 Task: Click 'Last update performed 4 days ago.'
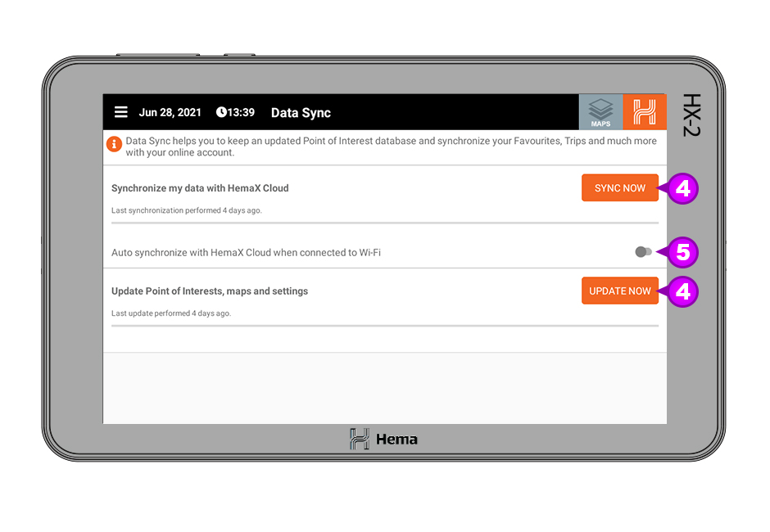point(171,313)
